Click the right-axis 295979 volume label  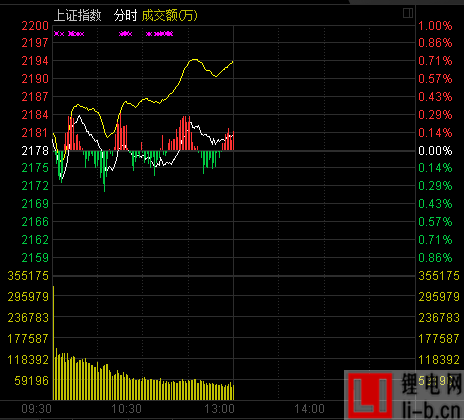pos(439,296)
